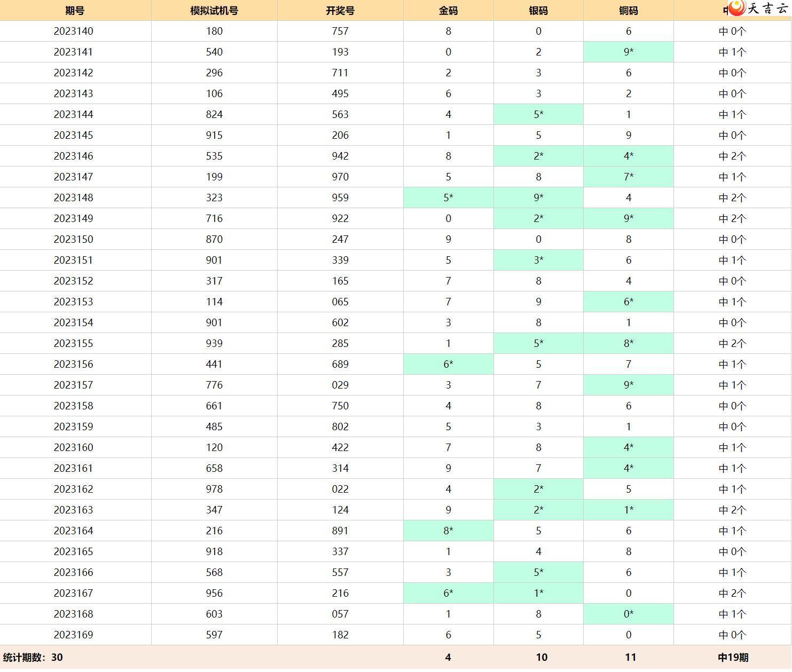
Task: Click highlighted 银码 2* in row 2023146
Action: [538, 156]
